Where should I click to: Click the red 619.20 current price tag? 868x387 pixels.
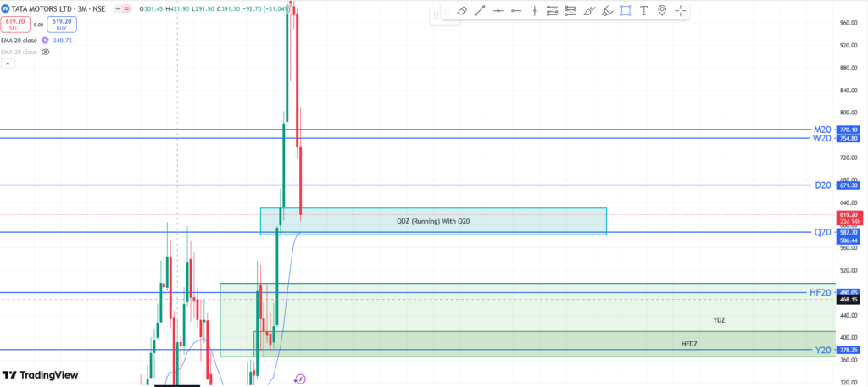coord(849,218)
